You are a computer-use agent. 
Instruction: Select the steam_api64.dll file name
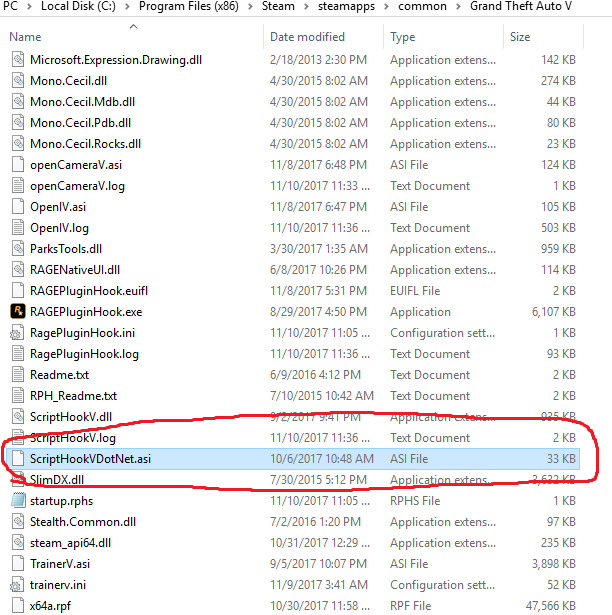71,543
